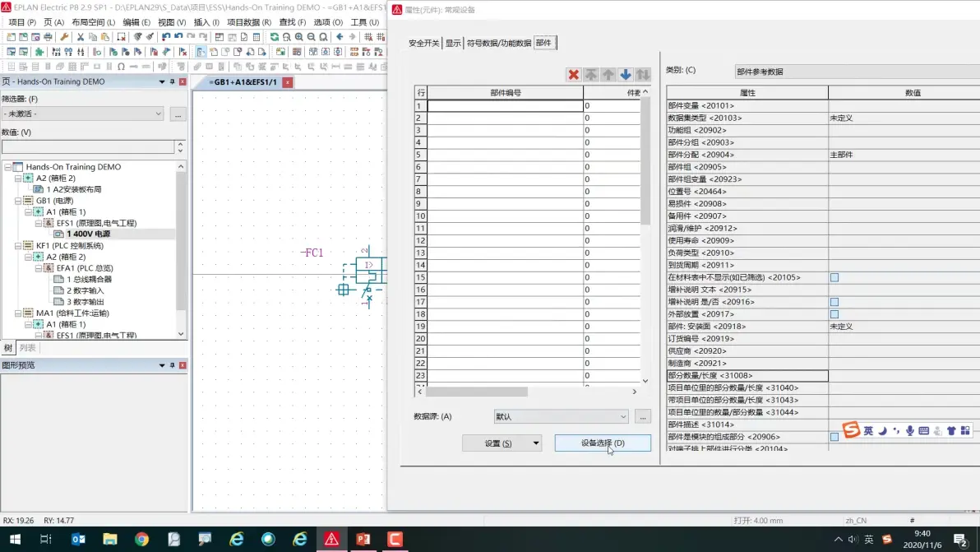This screenshot has height=552, width=980.
Task: Click the paste clipboard icon in toolbar
Action: [105, 37]
